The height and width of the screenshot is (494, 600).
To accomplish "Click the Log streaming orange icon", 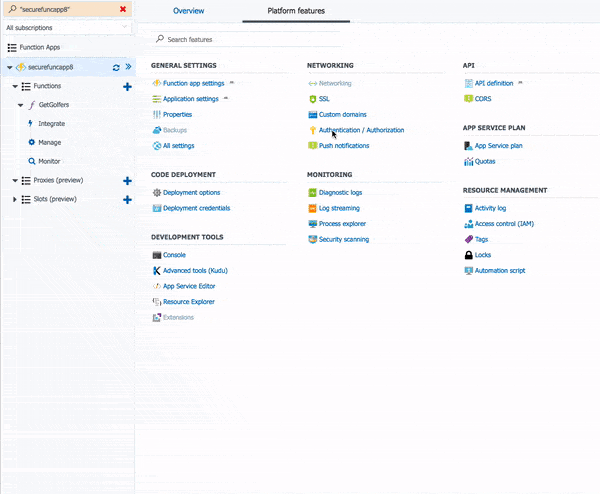I will click(x=313, y=208).
